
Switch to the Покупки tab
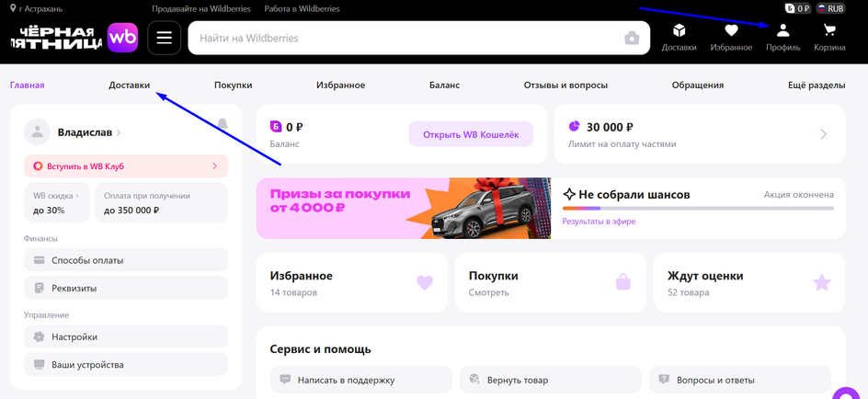(x=233, y=85)
